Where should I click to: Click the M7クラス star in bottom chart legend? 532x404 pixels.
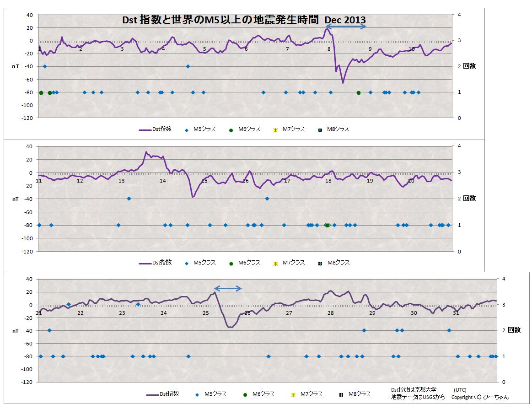pos(293,394)
